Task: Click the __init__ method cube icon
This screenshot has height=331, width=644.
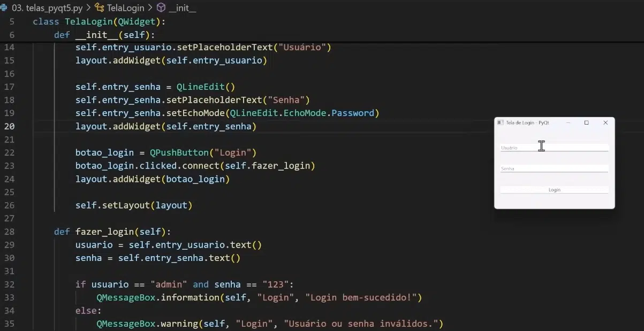Action: click(x=161, y=8)
